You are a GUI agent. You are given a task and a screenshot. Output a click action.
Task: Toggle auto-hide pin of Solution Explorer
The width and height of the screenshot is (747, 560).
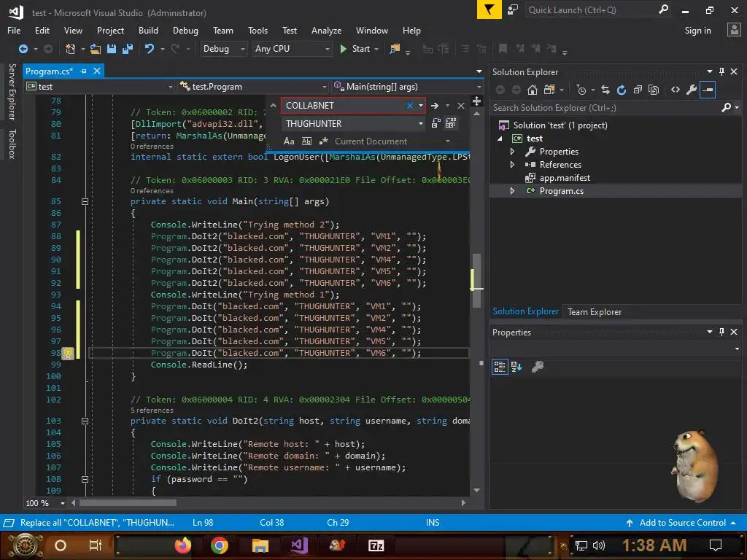click(x=721, y=71)
